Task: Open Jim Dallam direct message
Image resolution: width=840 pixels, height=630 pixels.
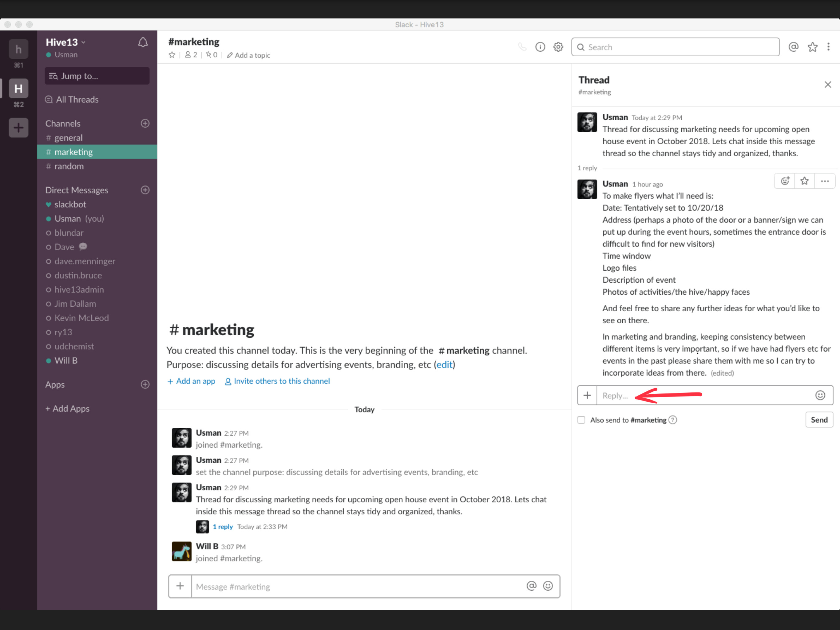Action: [97, 304]
